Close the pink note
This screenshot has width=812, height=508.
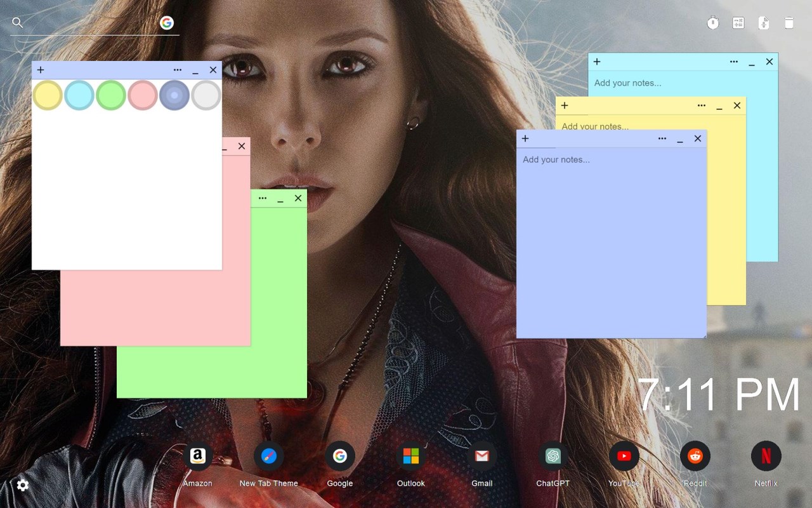click(x=242, y=146)
